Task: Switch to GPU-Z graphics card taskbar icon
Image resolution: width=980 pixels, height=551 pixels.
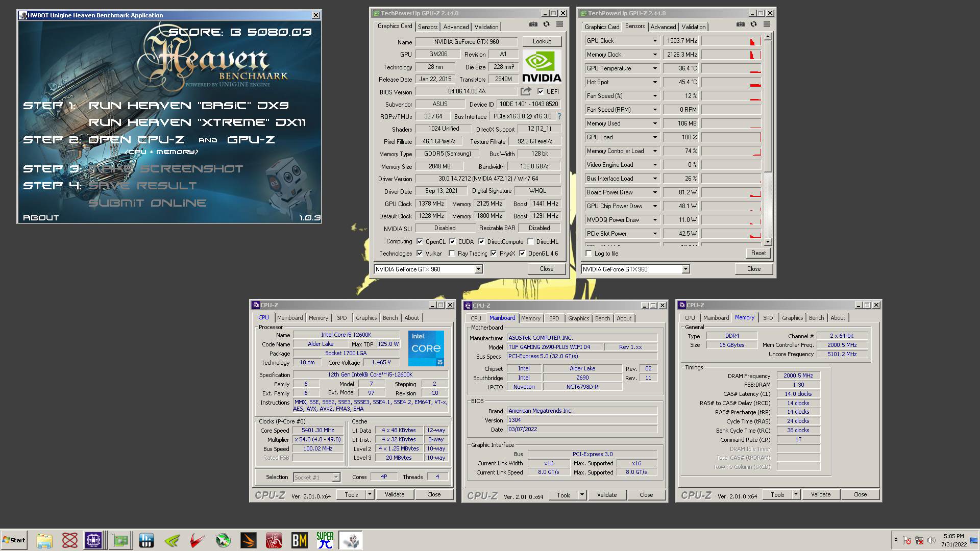Action: click(121, 540)
